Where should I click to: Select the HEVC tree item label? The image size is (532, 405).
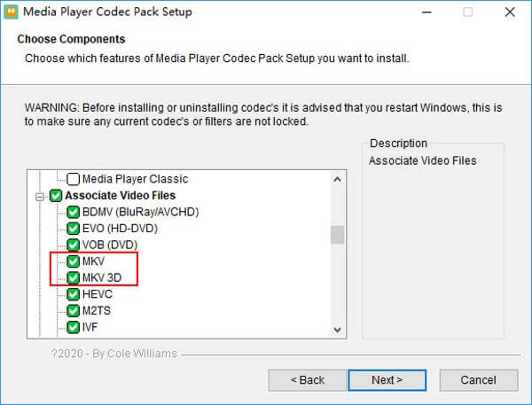(x=98, y=294)
